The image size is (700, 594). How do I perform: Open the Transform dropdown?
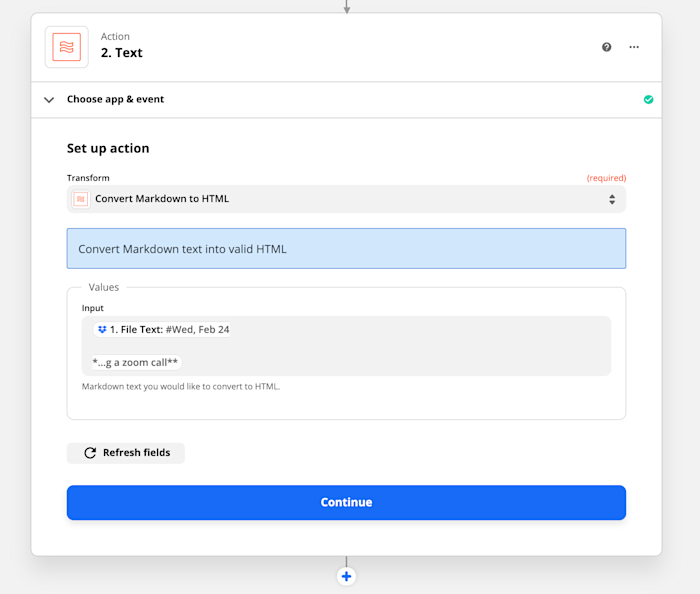[x=346, y=199]
